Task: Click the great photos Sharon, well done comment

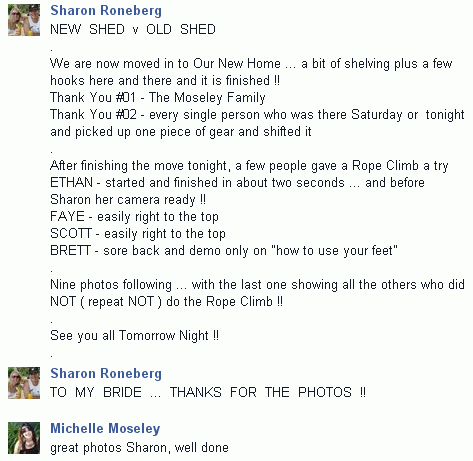Action: point(139,448)
